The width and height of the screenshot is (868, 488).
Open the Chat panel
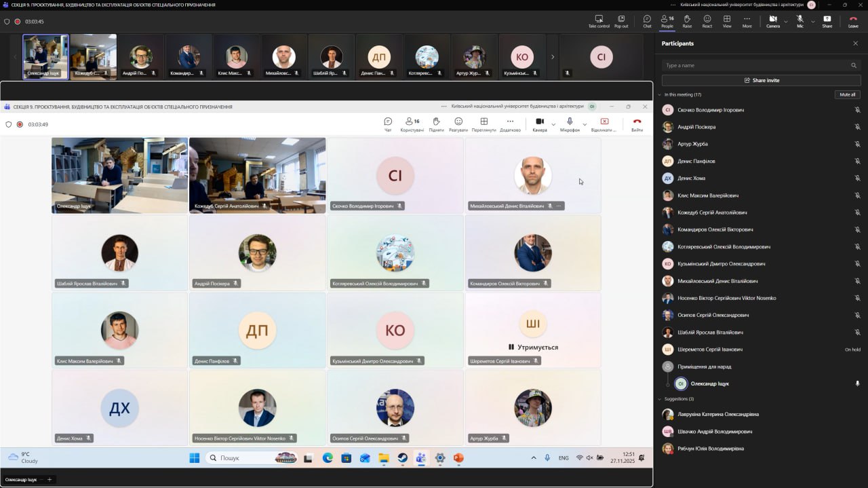pos(647,21)
